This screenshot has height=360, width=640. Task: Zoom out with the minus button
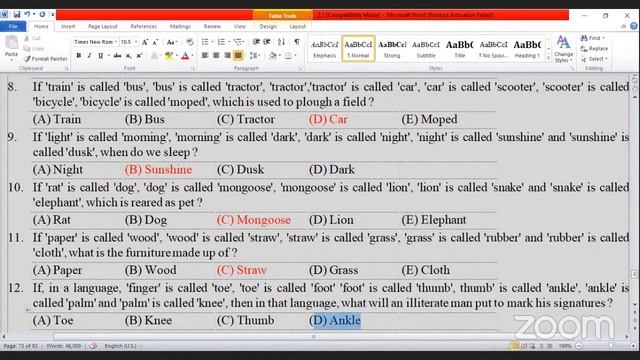coord(579,346)
